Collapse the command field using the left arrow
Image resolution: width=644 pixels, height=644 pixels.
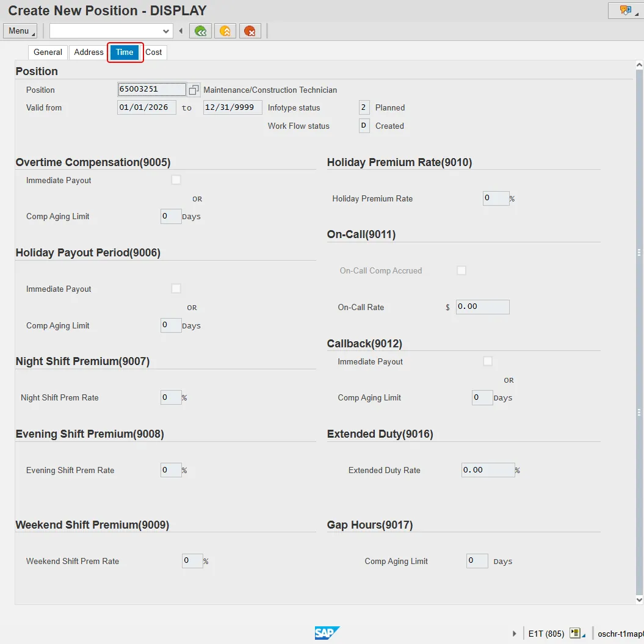(x=181, y=31)
